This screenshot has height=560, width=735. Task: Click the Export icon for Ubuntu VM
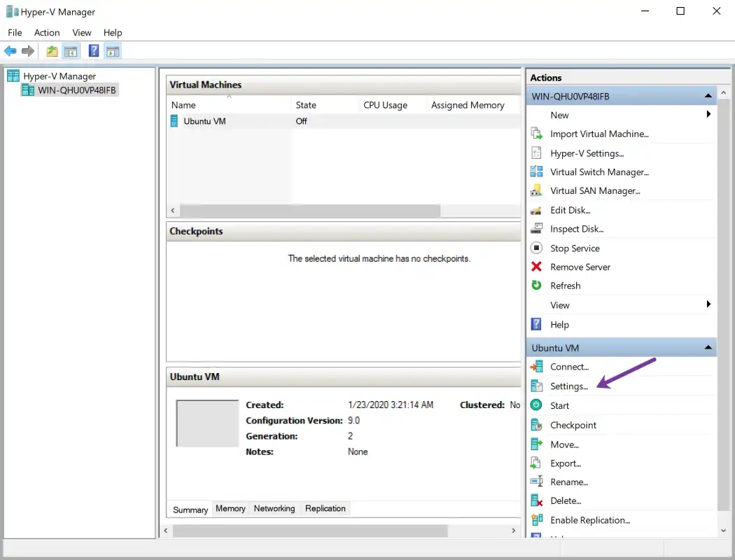[536, 463]
